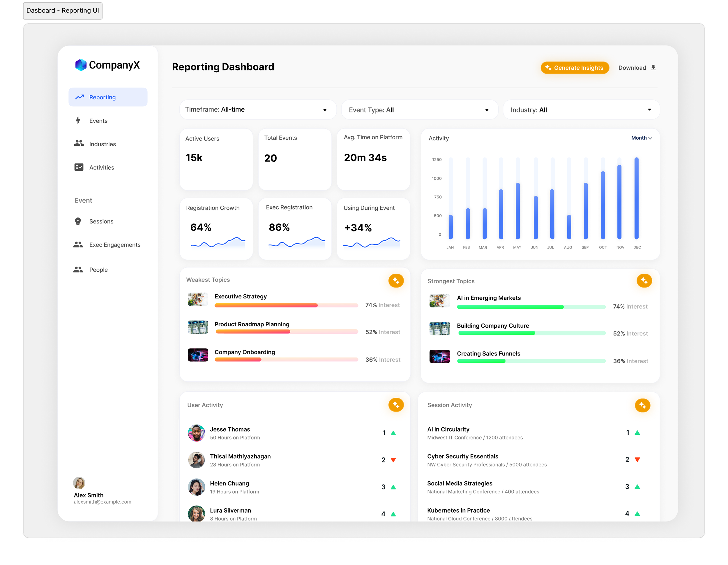Open the People sidebar section
728x565 pixels.
tap(98, 270)
